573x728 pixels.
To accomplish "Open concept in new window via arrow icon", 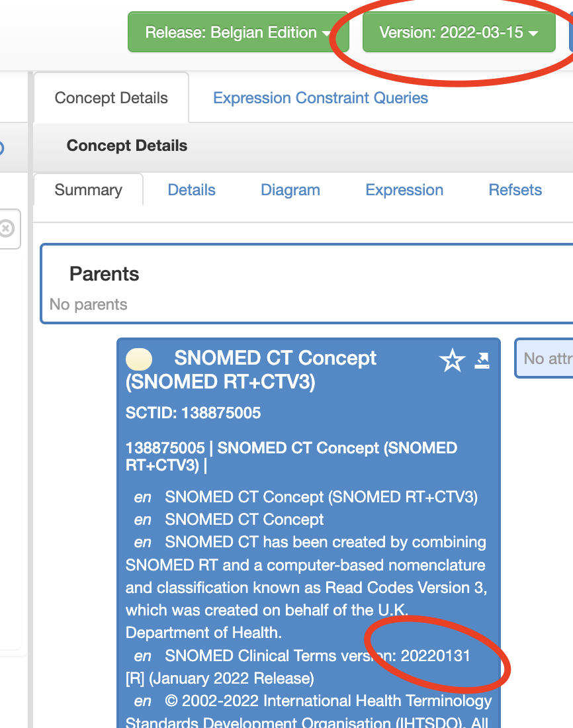I will 482,361.
